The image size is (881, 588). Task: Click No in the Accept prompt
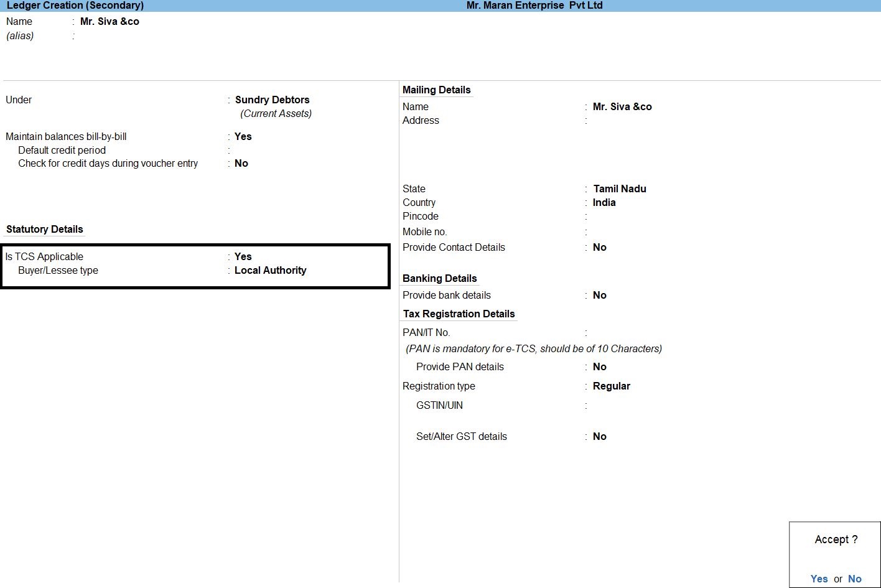tap(855, 579)
